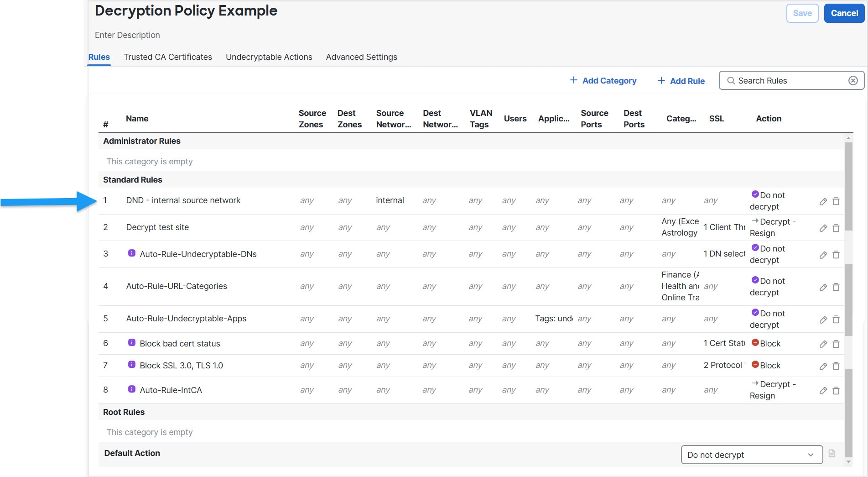The height and width of the screenshot is (477, 868).
Task: Click into the Search Rules input
Action: (791, 81)
